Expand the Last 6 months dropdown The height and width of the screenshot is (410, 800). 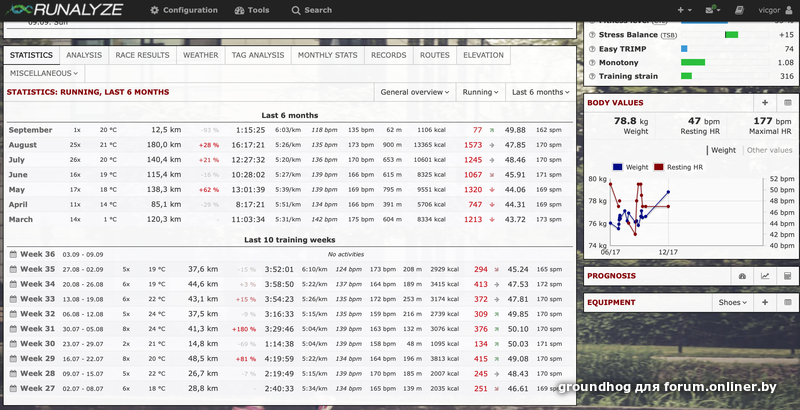[540, 92]
